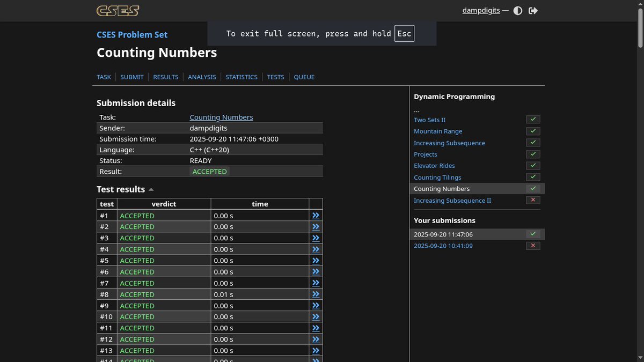View details arrow for test #13
Viewport: 644px width, 362px height.
click(x=316, y=350)
